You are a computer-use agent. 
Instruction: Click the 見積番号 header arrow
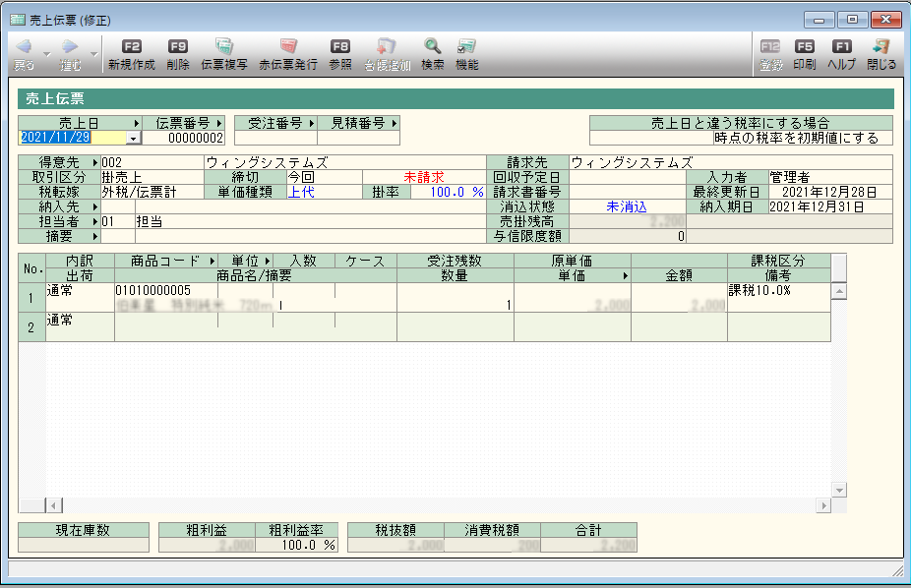coord(394,123)
